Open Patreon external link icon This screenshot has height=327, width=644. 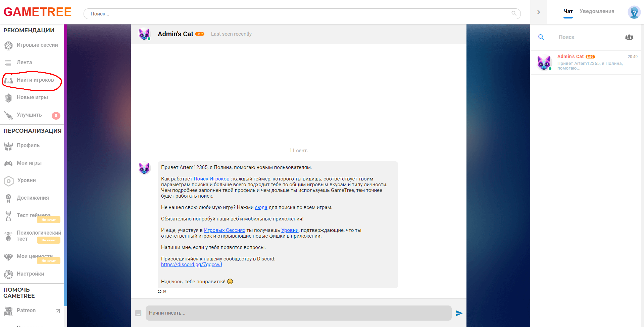coord(58,311)
